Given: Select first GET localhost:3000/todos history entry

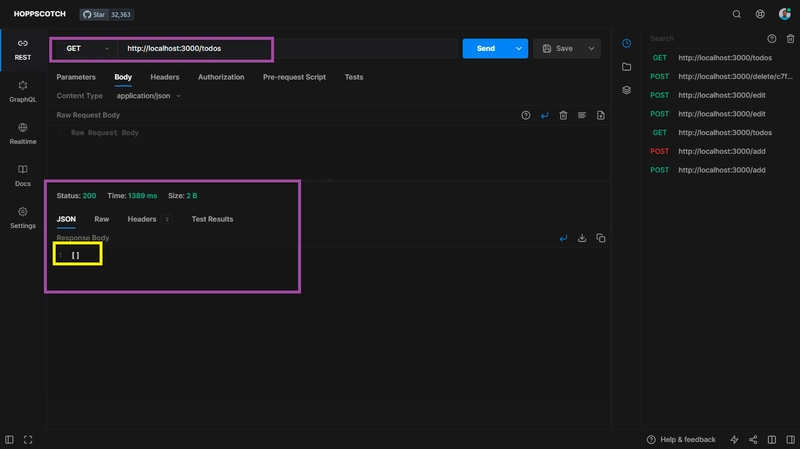Looking at the screenshot, I should click(x=719, y=58).
